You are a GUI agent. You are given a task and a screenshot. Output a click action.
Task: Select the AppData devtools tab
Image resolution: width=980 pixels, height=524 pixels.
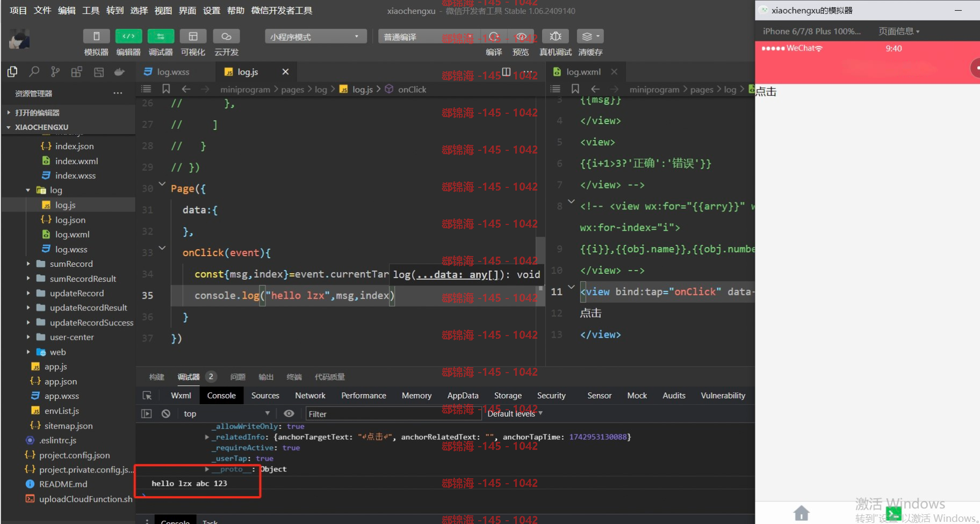click(463, 396)
